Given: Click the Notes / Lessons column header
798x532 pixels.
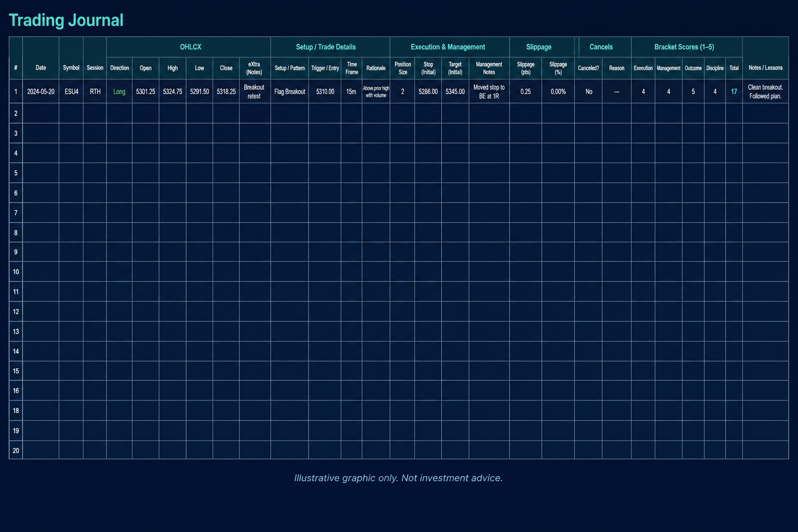Looking at the screenshot, I should tap(765, 68).
